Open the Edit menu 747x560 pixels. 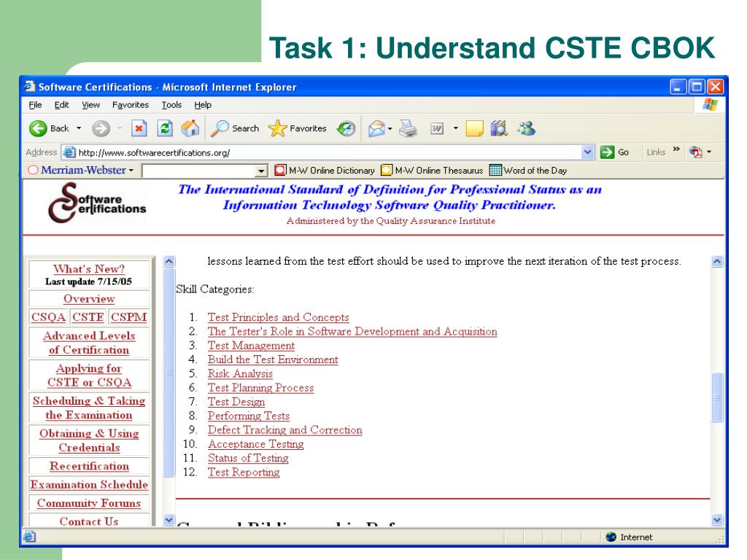[61, 105]
